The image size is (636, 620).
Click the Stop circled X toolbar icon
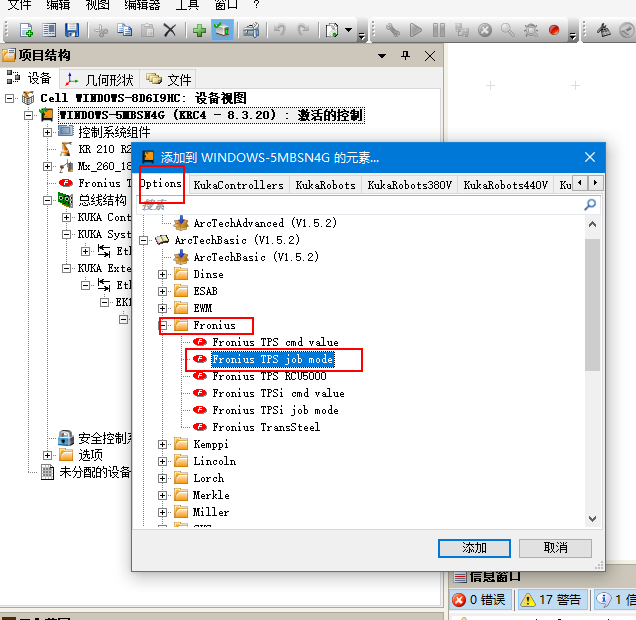[x=485, y=30]
